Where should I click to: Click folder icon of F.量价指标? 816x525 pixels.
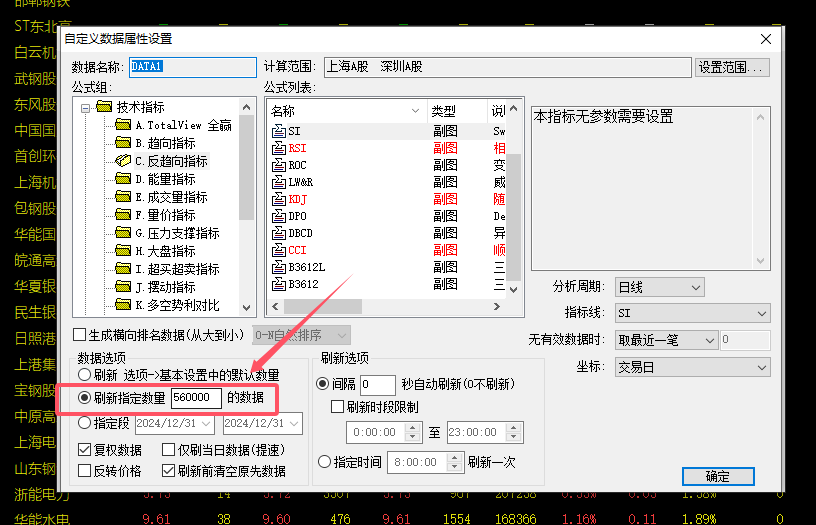coord(123,215)
